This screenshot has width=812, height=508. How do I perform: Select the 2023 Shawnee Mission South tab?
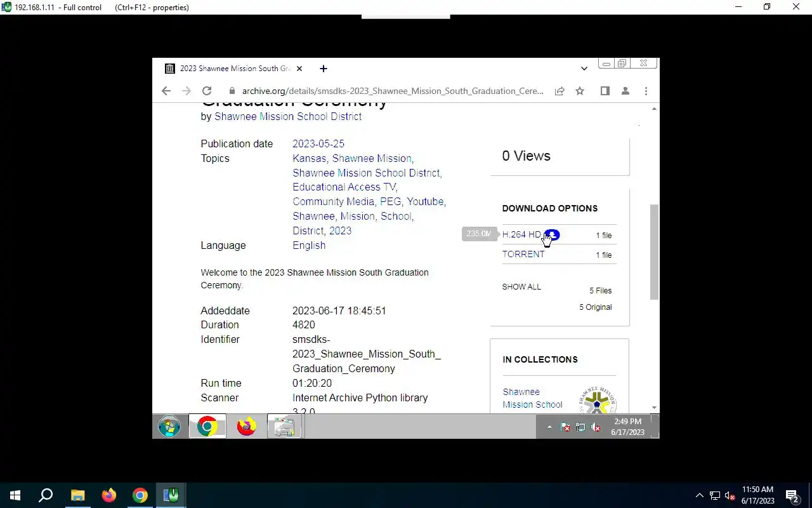pos(233,69)
